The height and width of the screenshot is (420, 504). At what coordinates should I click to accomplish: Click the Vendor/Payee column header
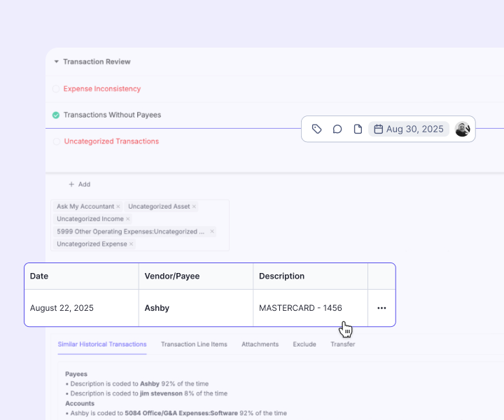point(196,276)
